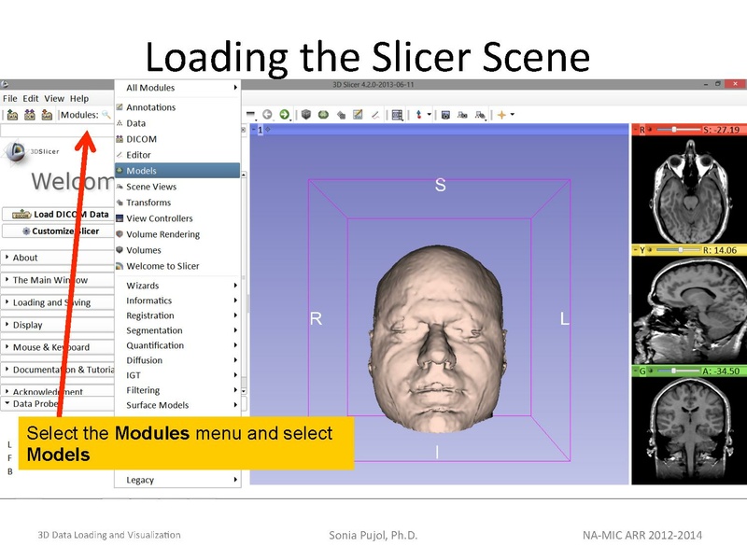
Task: Open the File menu
Action: pos(10,99)
